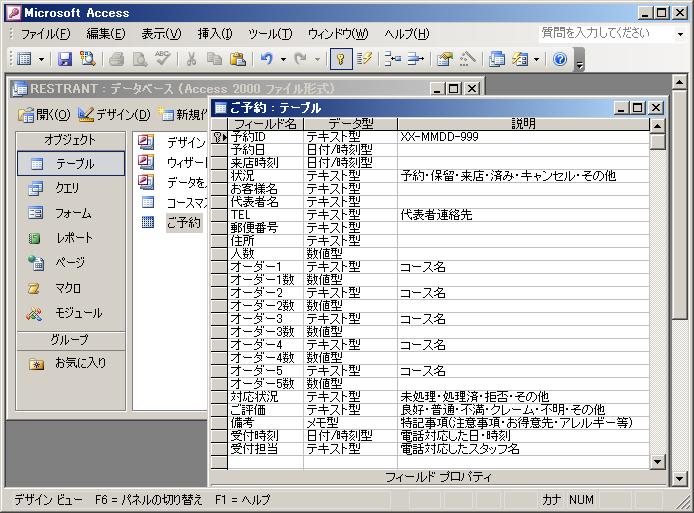694x513 pixels.
Task: Open the Undo history dropdown arrow
Action: (283, 59)
